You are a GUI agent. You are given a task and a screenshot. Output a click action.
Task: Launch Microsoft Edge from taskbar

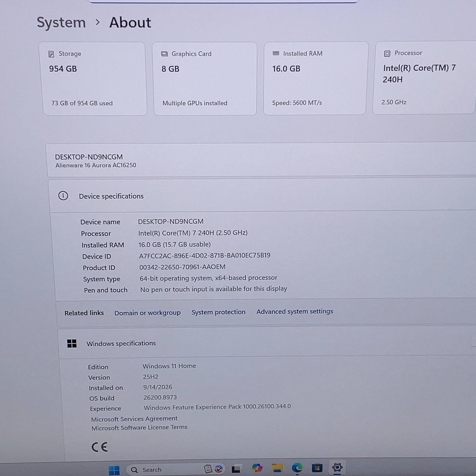297,468
